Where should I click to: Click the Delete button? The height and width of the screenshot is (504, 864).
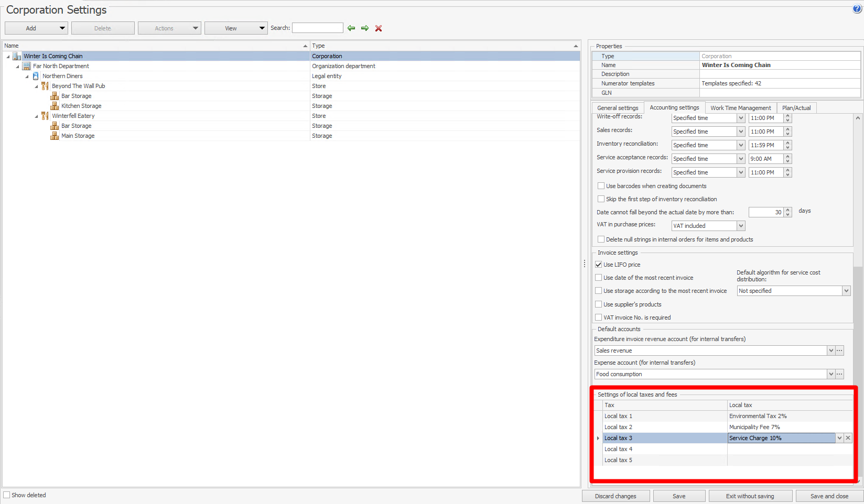103,28
